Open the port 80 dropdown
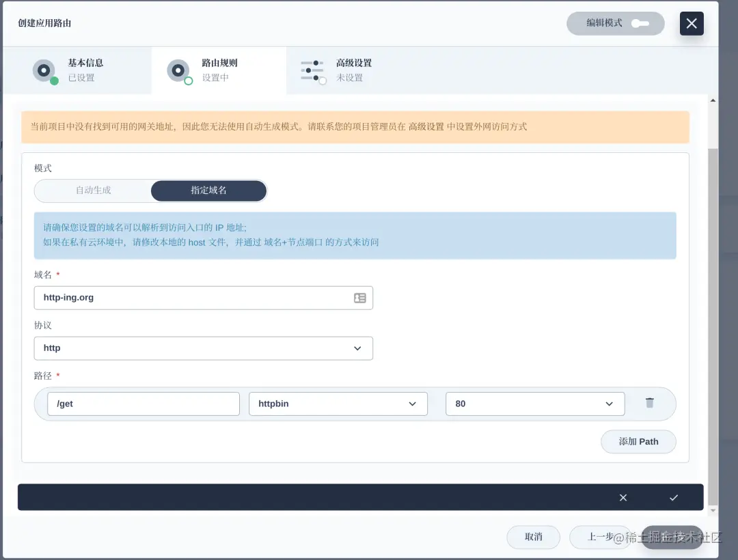The width and height of the screenshot is (738, 560). [535, 404]
